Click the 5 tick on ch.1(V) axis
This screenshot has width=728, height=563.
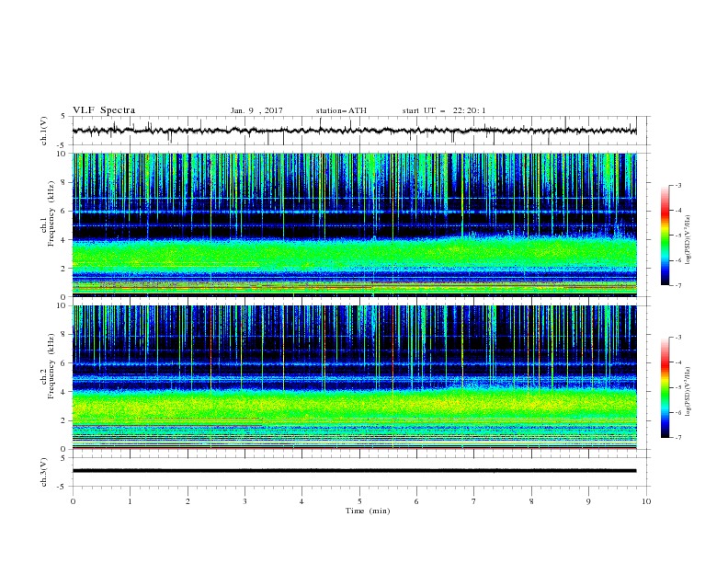pos(64,116)
